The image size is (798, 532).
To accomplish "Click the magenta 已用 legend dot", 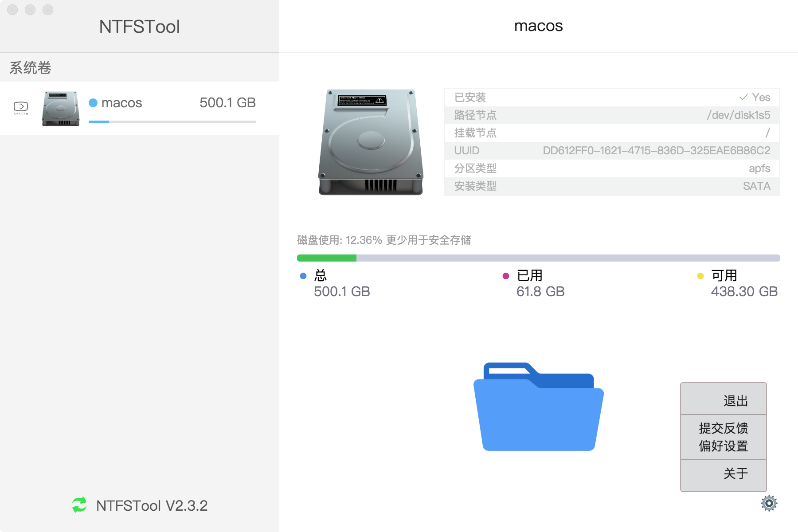I will tap(506, 276).
